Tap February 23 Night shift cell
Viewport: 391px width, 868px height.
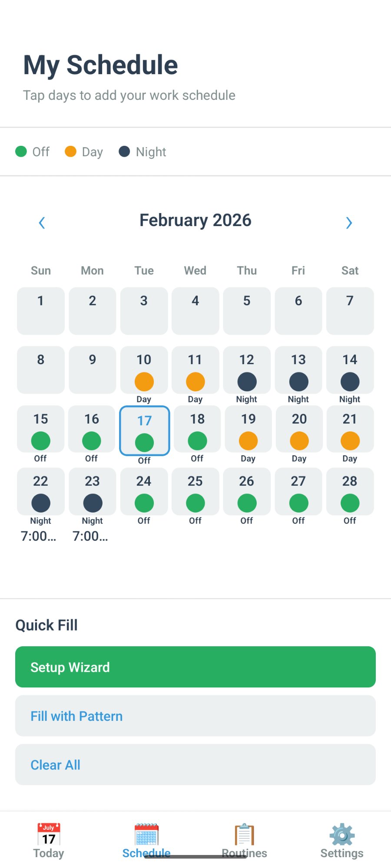92,492
